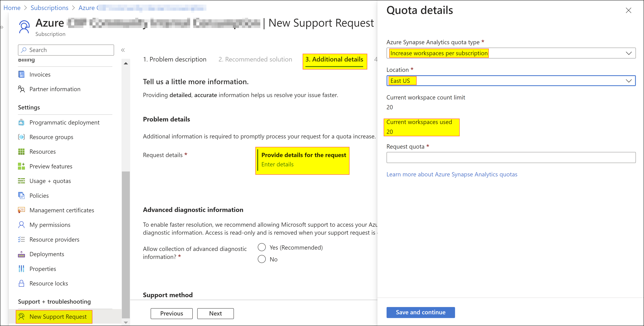This screenshot has width=644, height=326.
Task: Click the Enter details link
Action: [277, 165]
